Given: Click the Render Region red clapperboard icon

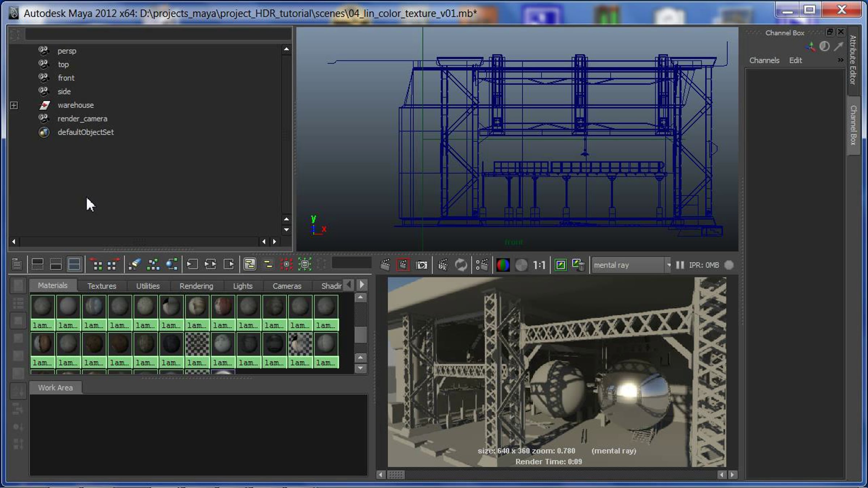Looking at the screenshot, I should pos(403,265).
